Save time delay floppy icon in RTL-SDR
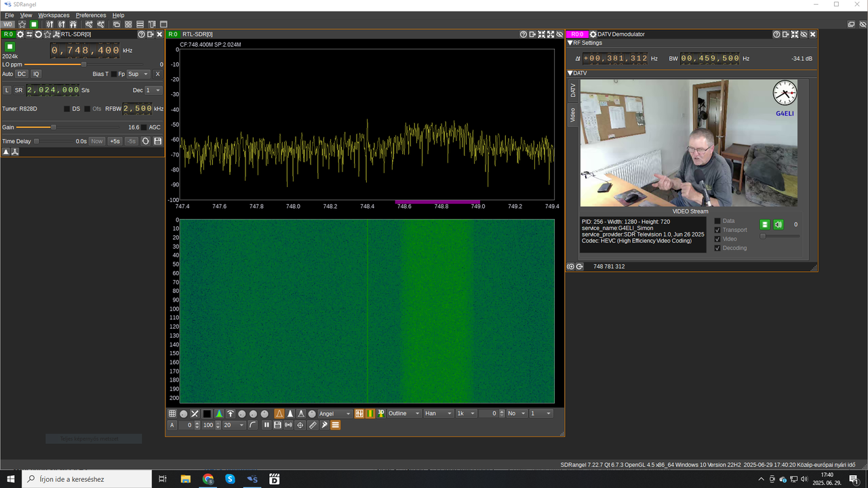This screenshot has height=488, width=868. coord(158,141)
